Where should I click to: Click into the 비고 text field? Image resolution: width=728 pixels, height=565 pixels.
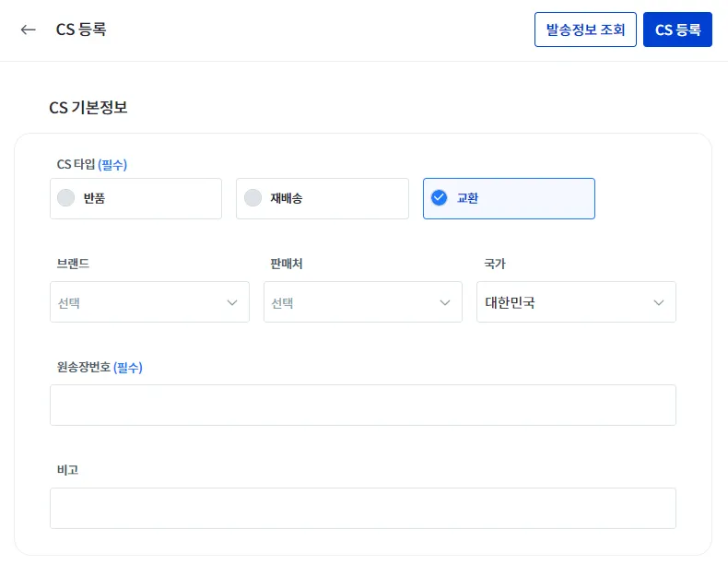[362, 508]
